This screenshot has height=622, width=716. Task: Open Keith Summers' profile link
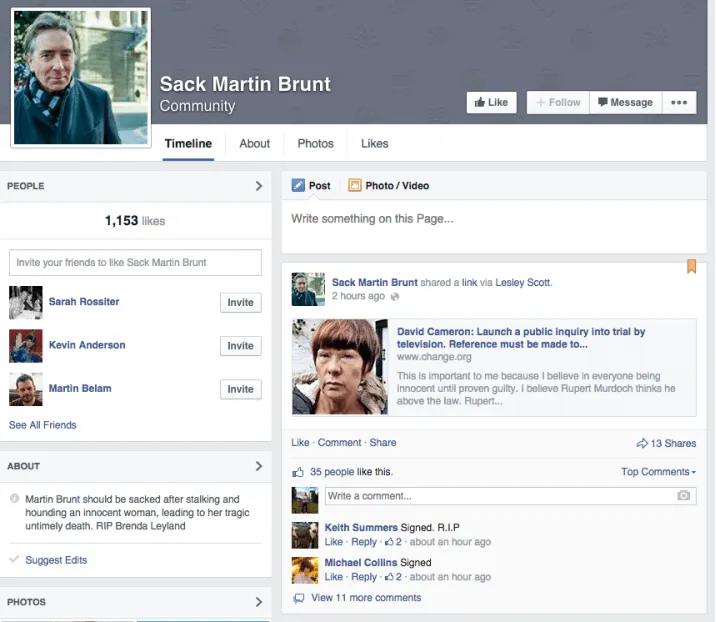pyautogui.click(x=361, y=527)
